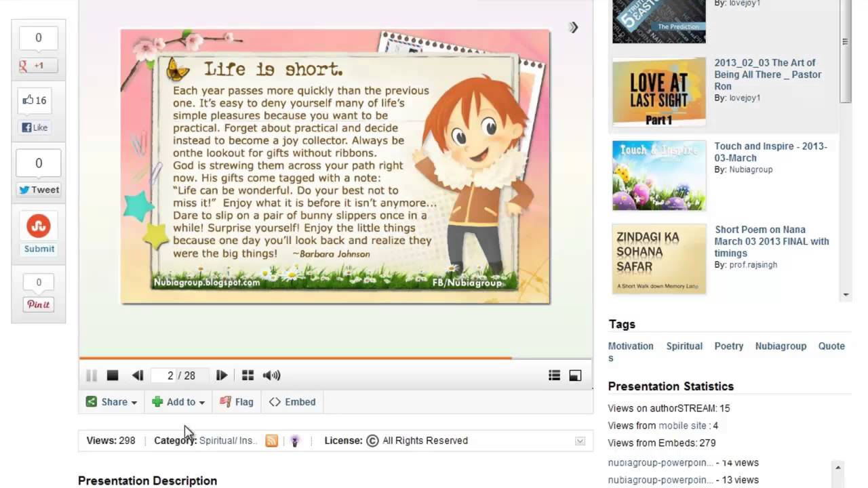Click the Pinterest count box
868x488 pixels.
pyautogui.click(x=39, y=283)
